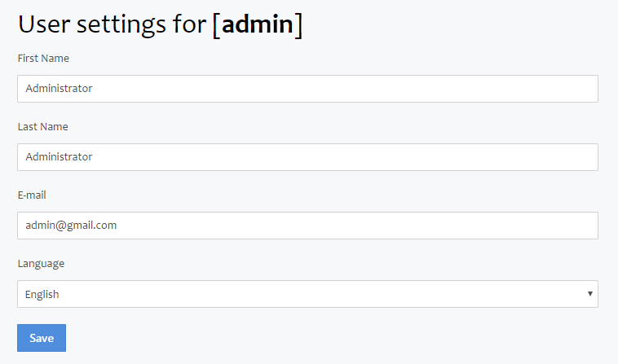This screenshot has width=618, height=364.
Task: Click the "User settings for" heading
Action: (x=112, y=24)
